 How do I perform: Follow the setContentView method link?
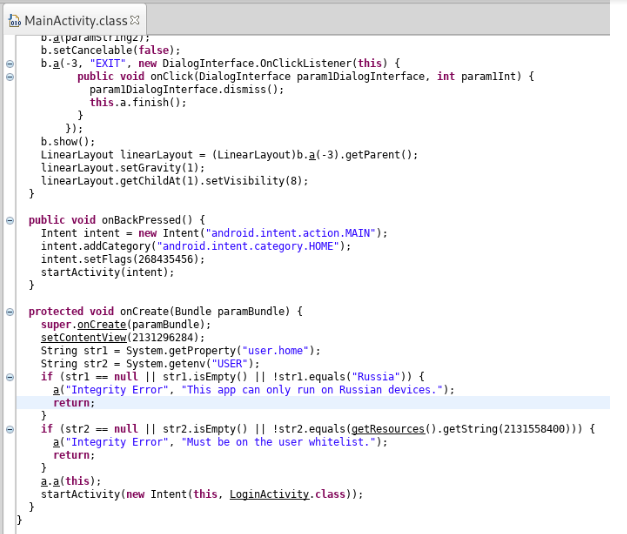84,338
